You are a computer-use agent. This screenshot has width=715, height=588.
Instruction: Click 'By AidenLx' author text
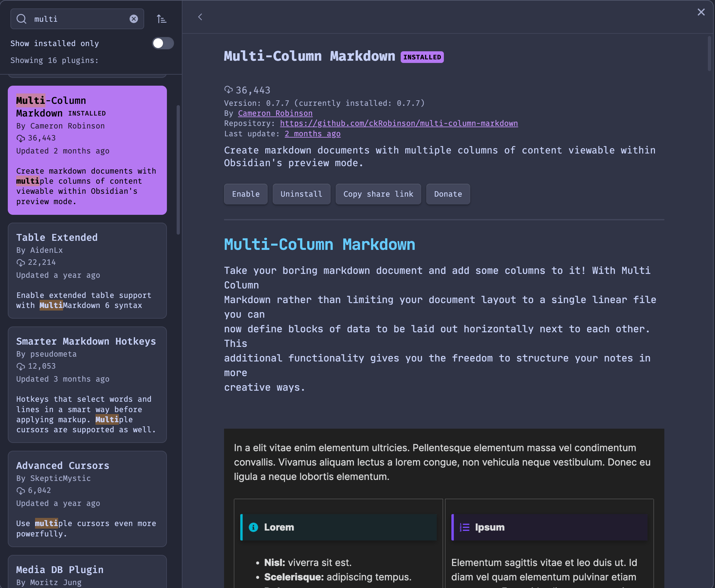click(x=40, y=250)
